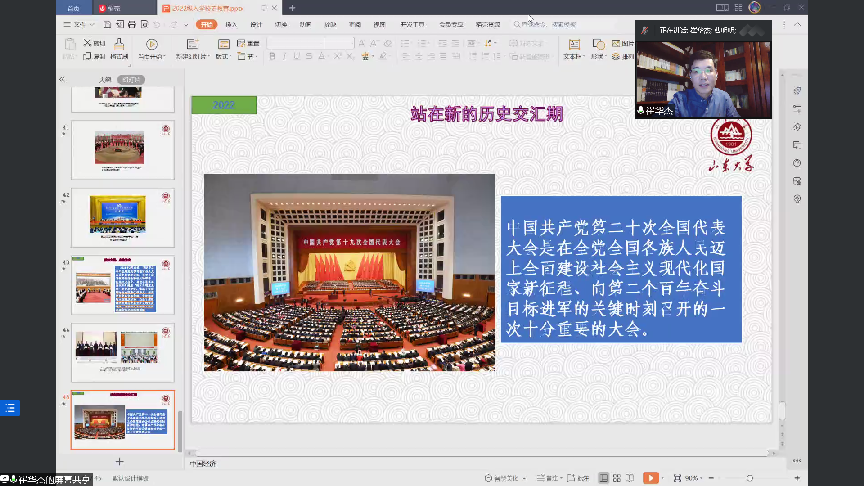Click the top icon in right sidebar
The height and width of the screenshot is (486, 864).
click(797, 91)
